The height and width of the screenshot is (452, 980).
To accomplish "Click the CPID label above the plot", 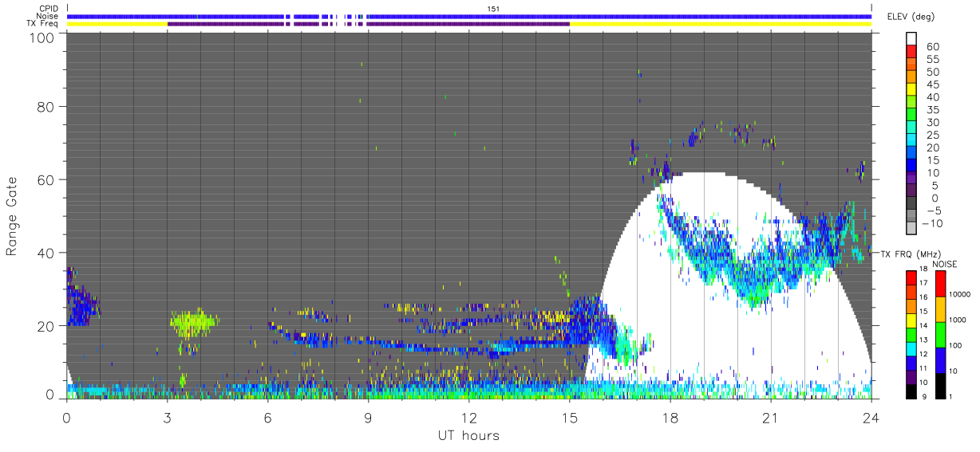I will pos(49,8).
